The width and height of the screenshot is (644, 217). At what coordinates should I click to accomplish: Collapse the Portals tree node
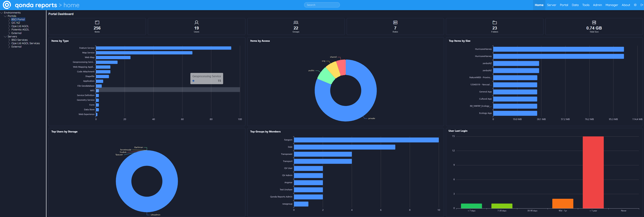point(5,16)
